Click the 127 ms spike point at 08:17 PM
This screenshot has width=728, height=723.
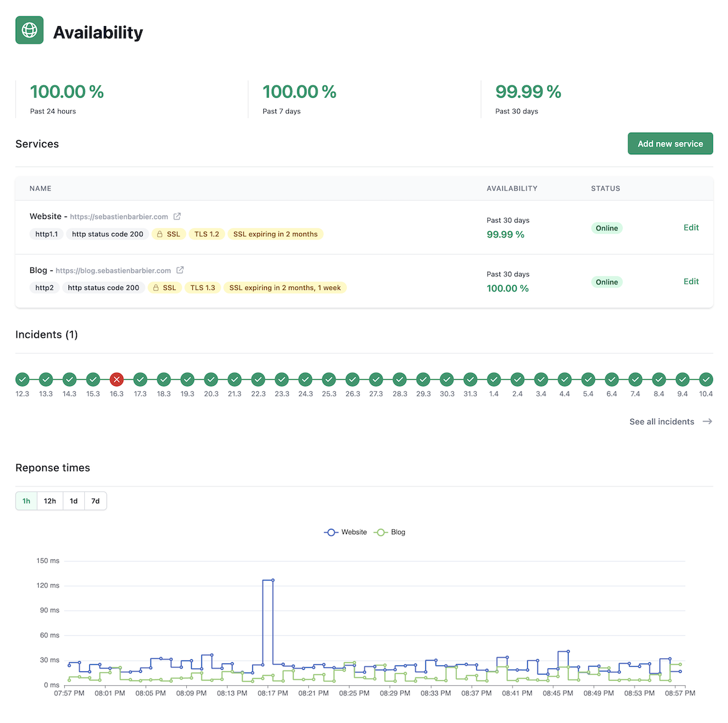(272, 580)
